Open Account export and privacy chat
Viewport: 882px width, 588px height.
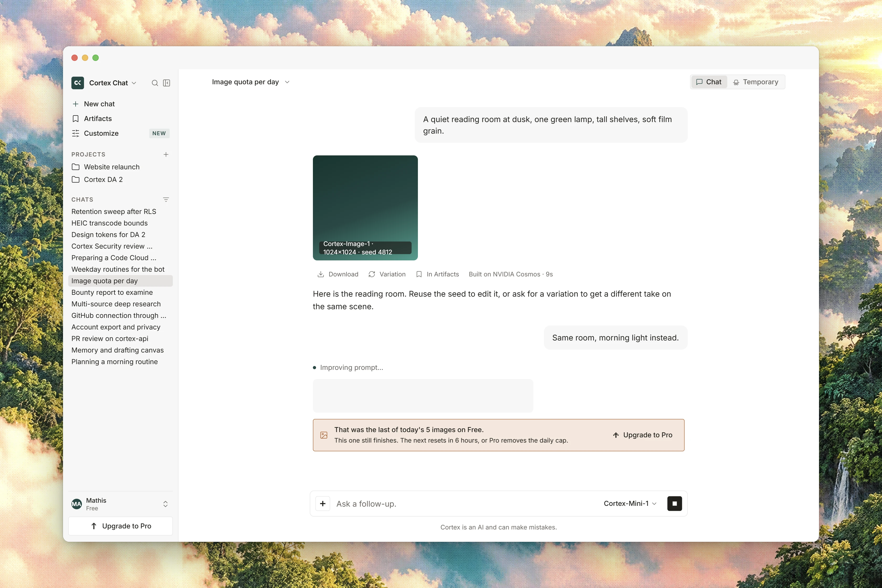coord(120,327)
